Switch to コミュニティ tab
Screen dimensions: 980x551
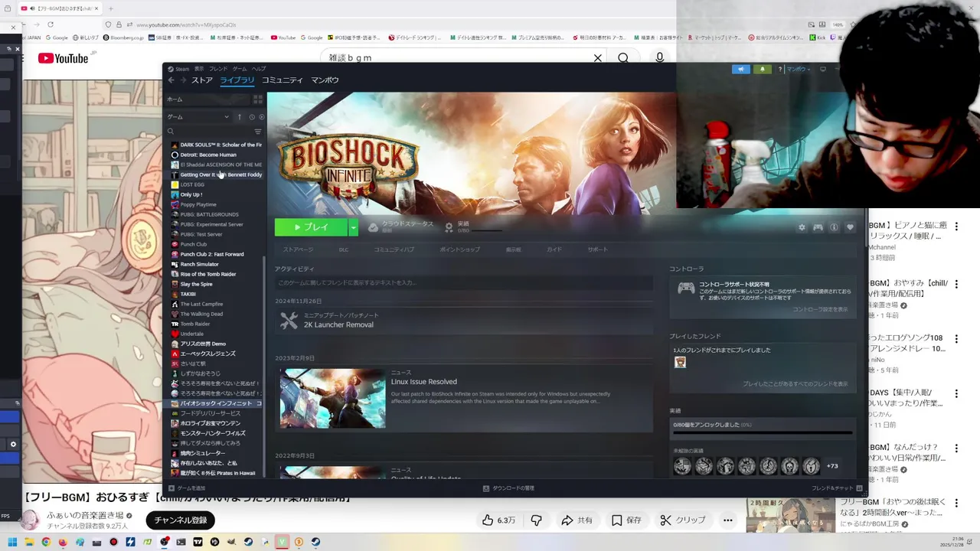coord(283,80)
